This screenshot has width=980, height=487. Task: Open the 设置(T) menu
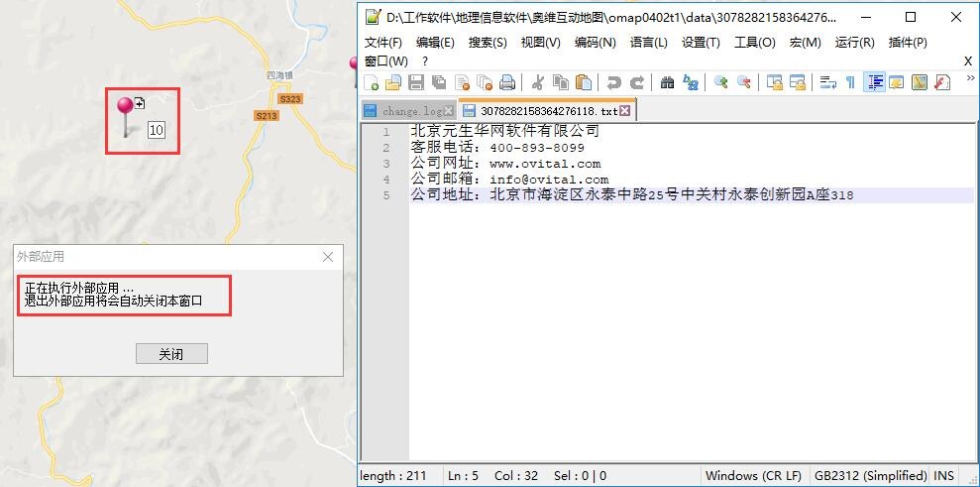tap(701, 43)
